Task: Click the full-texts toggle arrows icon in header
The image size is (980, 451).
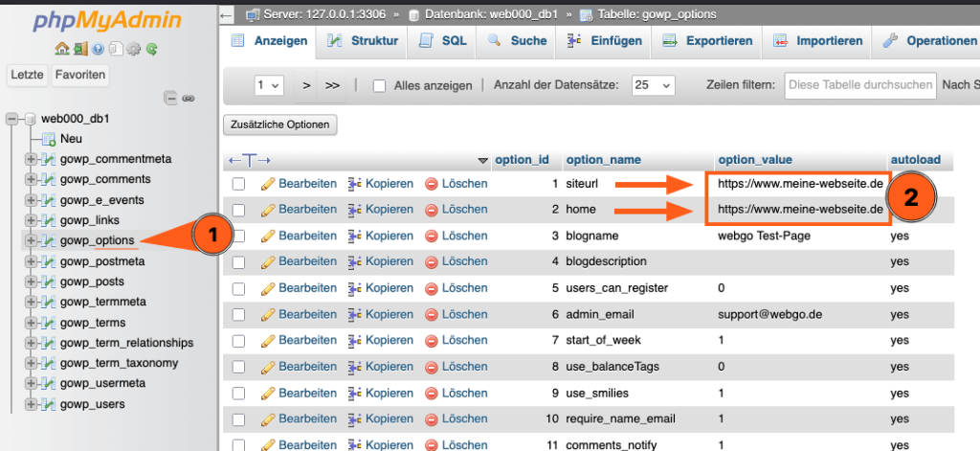Action: (x=250, y=160)
